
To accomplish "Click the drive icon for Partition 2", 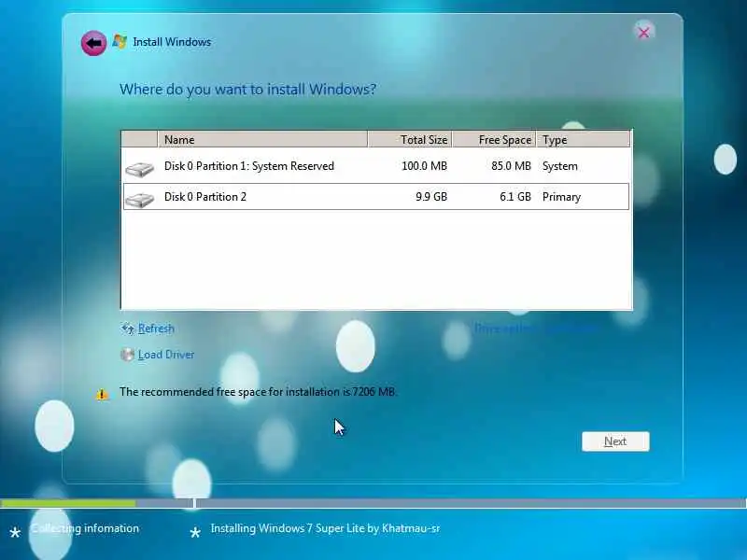I will [x=139, y=200].
